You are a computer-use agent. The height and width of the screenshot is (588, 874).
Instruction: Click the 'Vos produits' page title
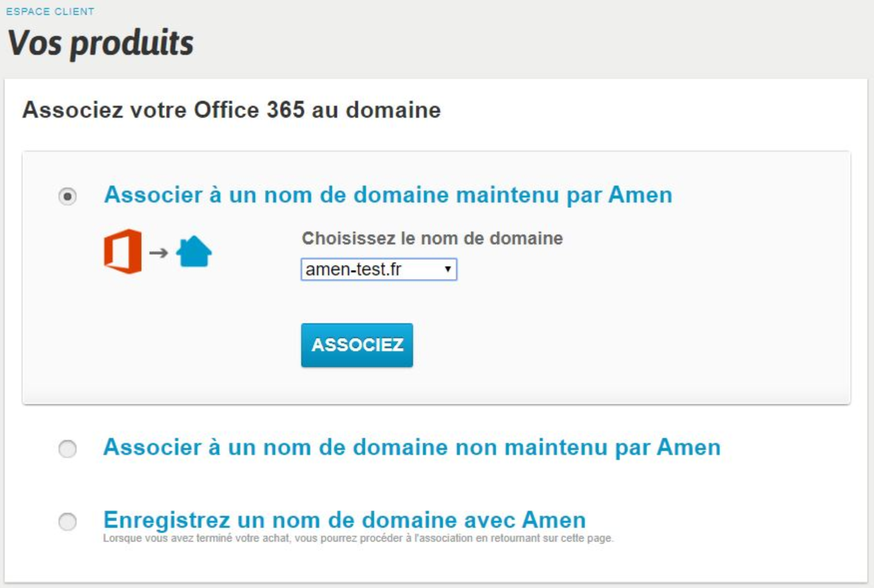[101, 43]
